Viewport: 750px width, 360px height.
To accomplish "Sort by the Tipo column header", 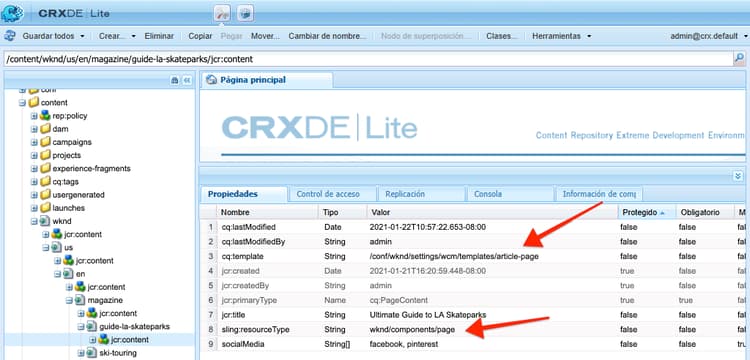I will [x=342, y=212].
